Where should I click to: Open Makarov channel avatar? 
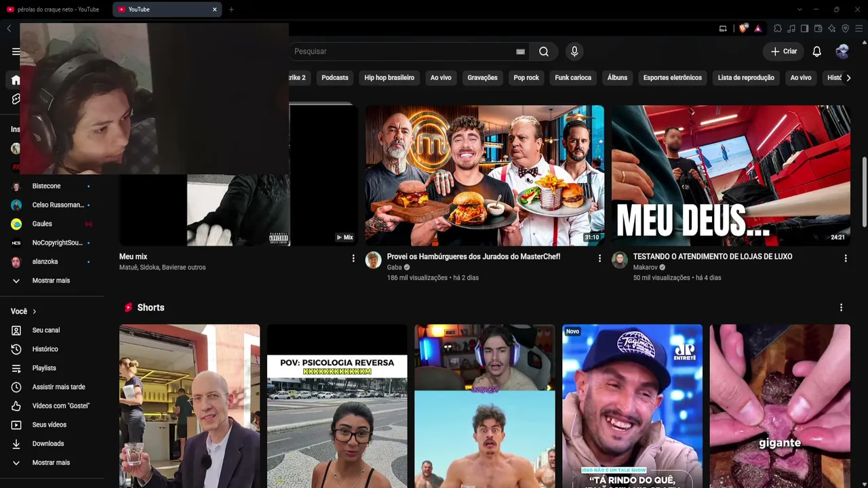point(620,260)
